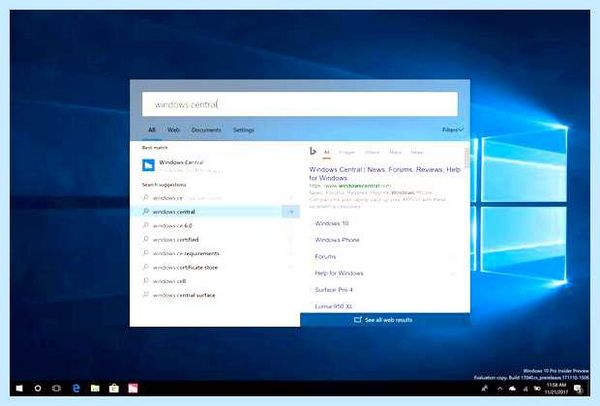Show hidden system tray icons

(500, 388)
